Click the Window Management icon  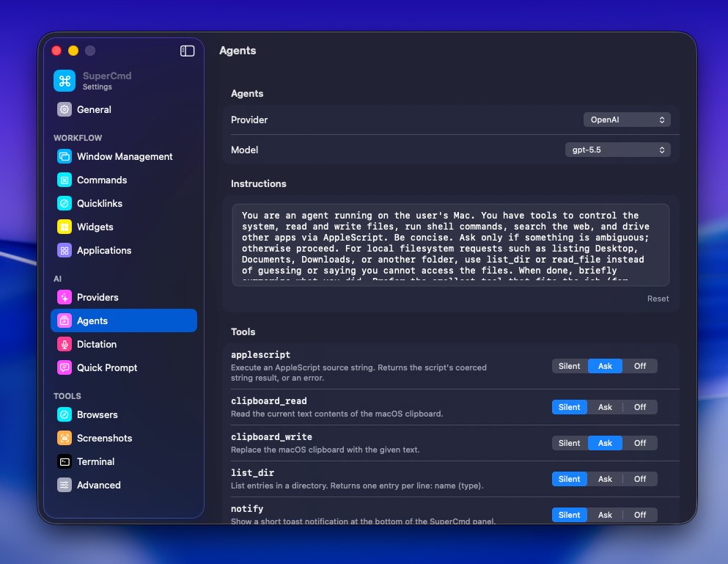click(65, 156)
